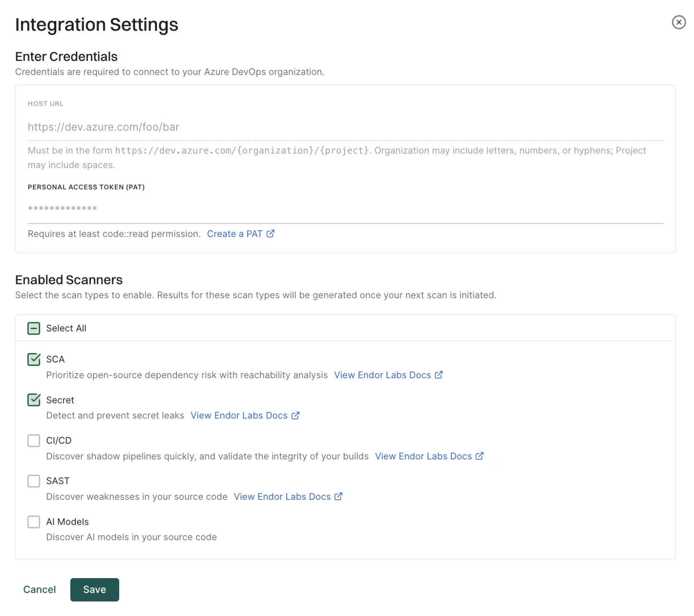Click the external link icon next to CI/CD docs
This screenshot has height=616, width=694.
(480, 456)
